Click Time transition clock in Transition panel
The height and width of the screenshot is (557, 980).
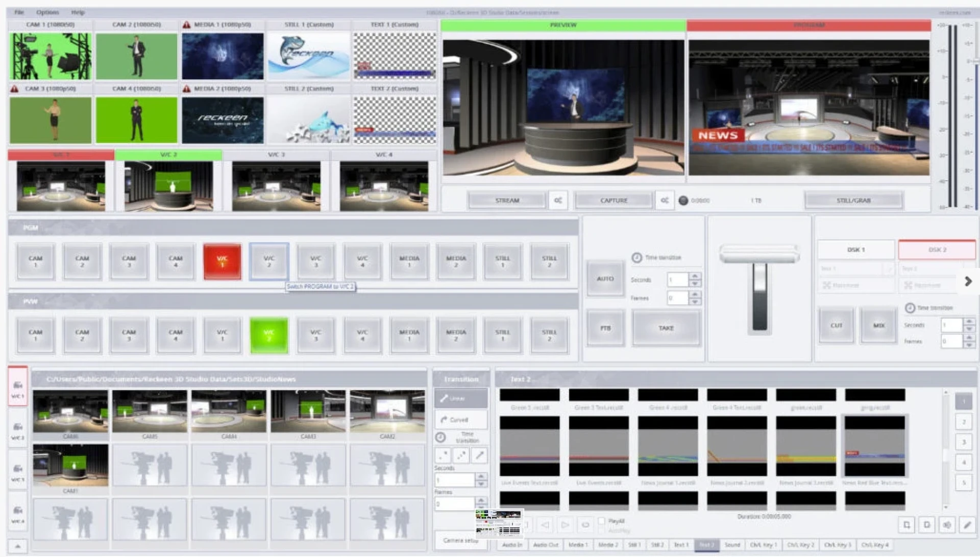(x=440, y=438)
